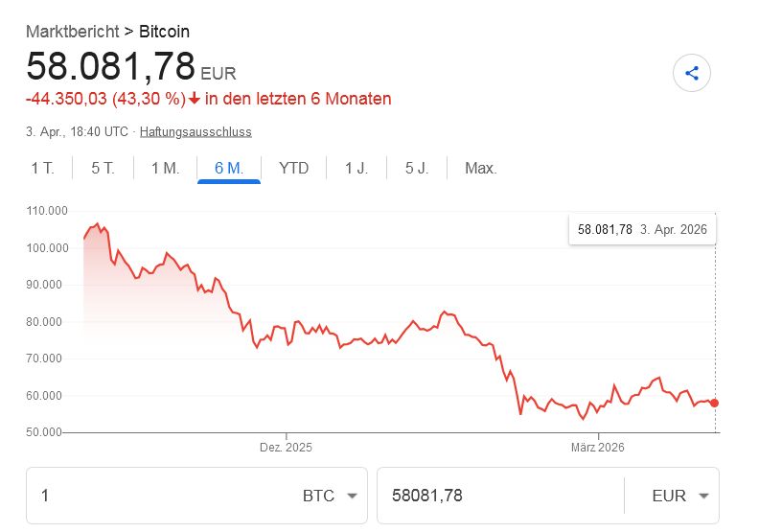Select the 5 T. time range tab
Viewport: 759px width, 532px height.
[103, 169]
